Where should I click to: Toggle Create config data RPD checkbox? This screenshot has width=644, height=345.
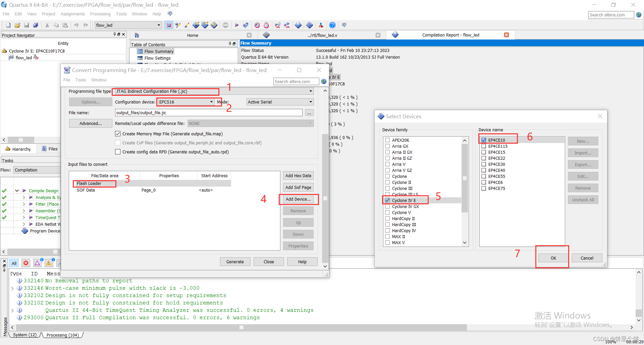click(x=118, y=152)
